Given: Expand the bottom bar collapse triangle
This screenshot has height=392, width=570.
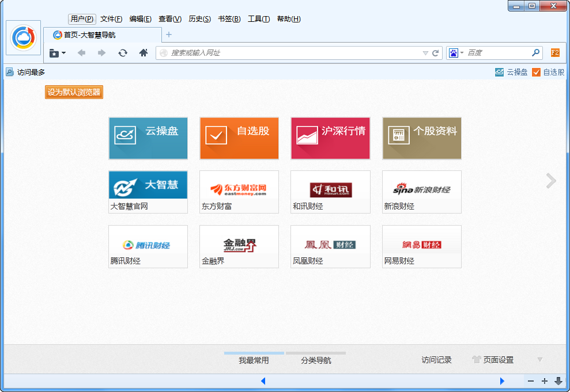Looking at the screenshot, I should (540, 360).
